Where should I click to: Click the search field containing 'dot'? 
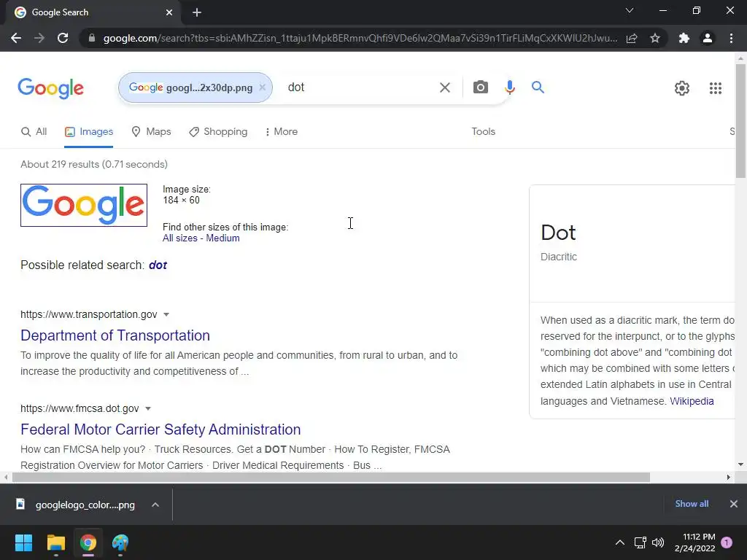pyautogui.click(x=357, y=87)
